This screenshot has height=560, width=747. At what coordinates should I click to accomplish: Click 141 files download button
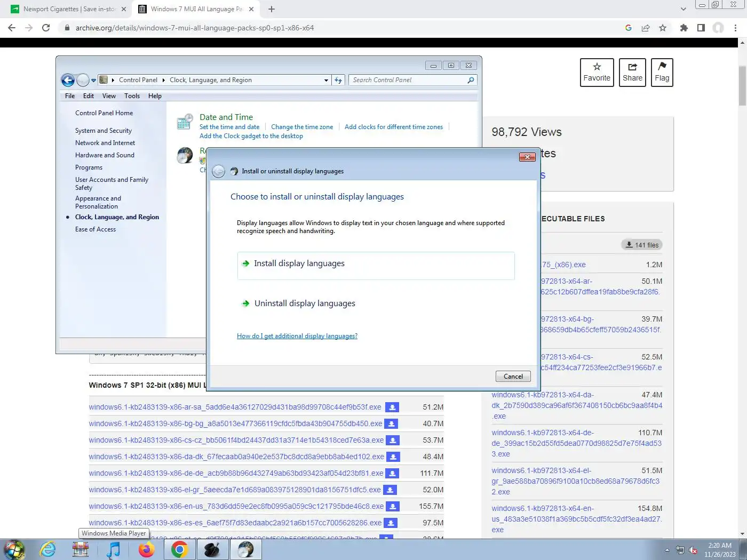click(642, 245)
